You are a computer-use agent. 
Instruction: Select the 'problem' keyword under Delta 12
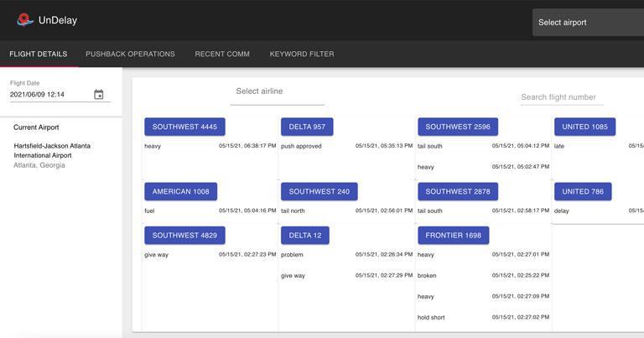click(x=292, y=255)
